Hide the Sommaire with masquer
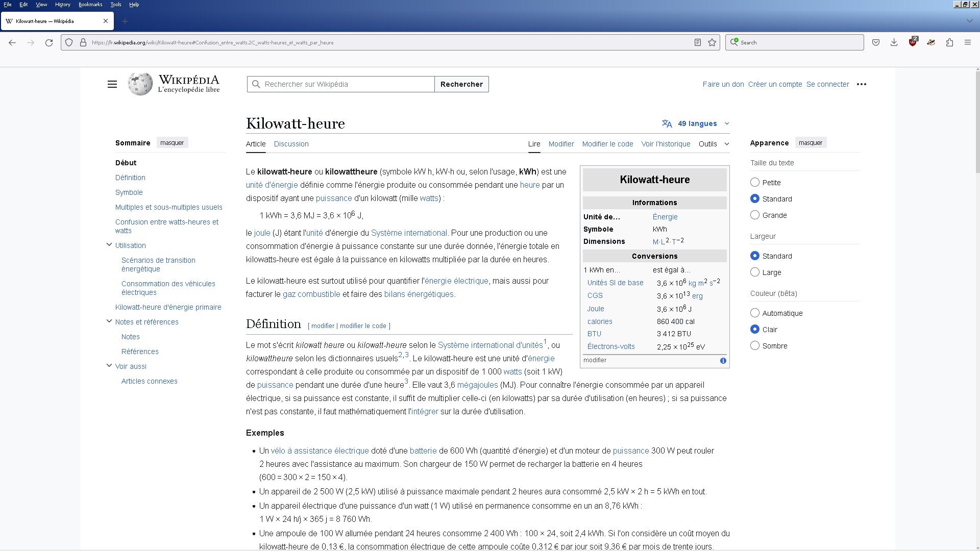The height and width of the screenshot is (551, 980). [x=172, y=143]
